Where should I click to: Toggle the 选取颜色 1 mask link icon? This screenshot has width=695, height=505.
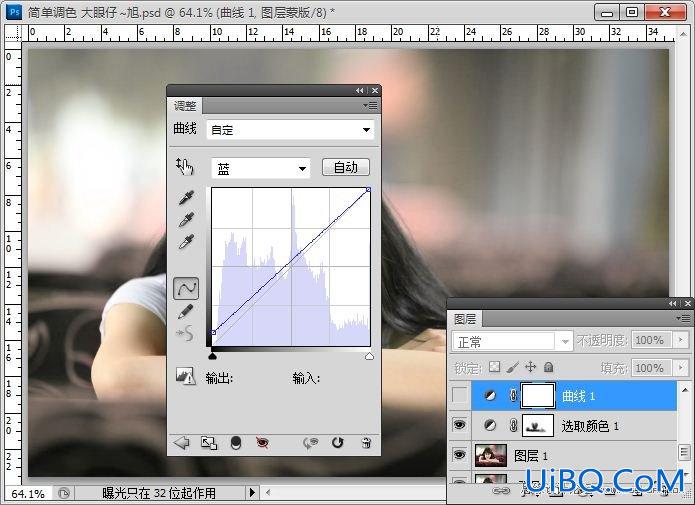point(513,426)
